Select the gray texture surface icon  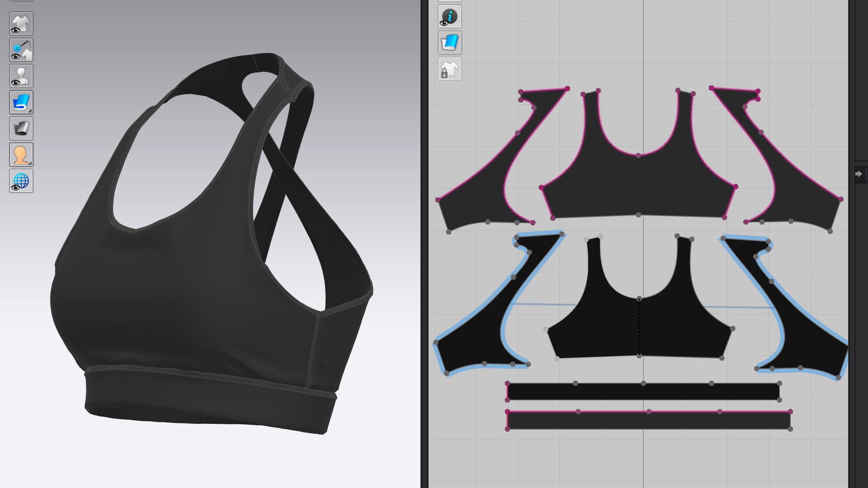pyautogui.click(x=21, y=128)
